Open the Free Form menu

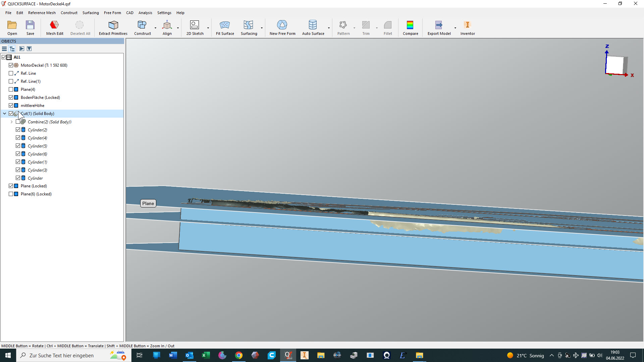tap(112, 13)
